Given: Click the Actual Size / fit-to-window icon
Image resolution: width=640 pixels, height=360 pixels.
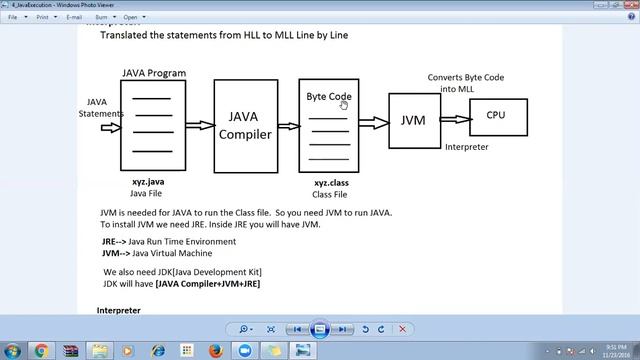Looking at the screenshot, I should pyautogui.click(x=271, y=329).
